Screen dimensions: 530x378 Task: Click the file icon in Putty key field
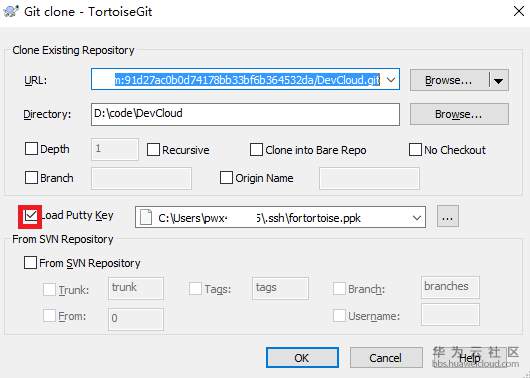tap(146, 217)
